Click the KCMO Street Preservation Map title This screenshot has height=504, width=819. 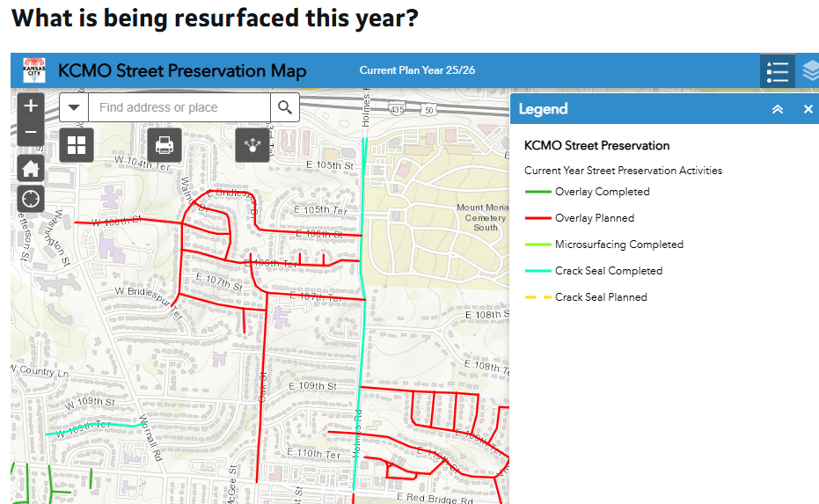pos(182,71)
